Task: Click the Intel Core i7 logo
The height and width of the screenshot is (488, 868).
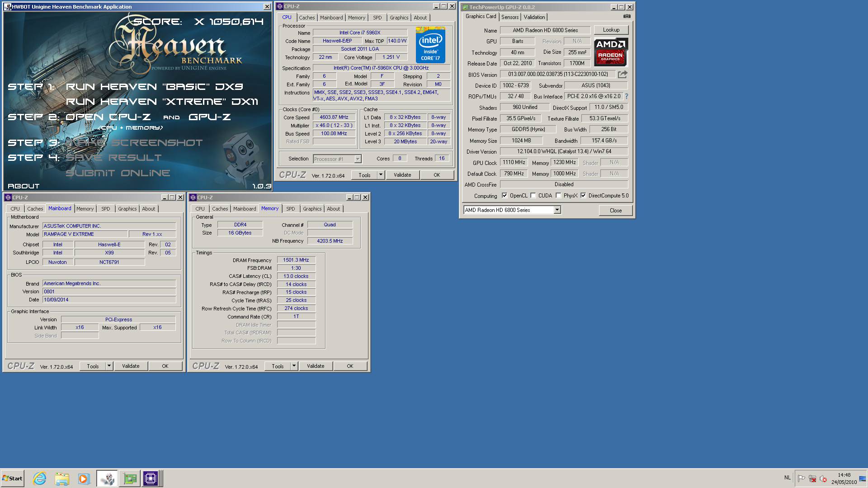Action: click(430, 45)
